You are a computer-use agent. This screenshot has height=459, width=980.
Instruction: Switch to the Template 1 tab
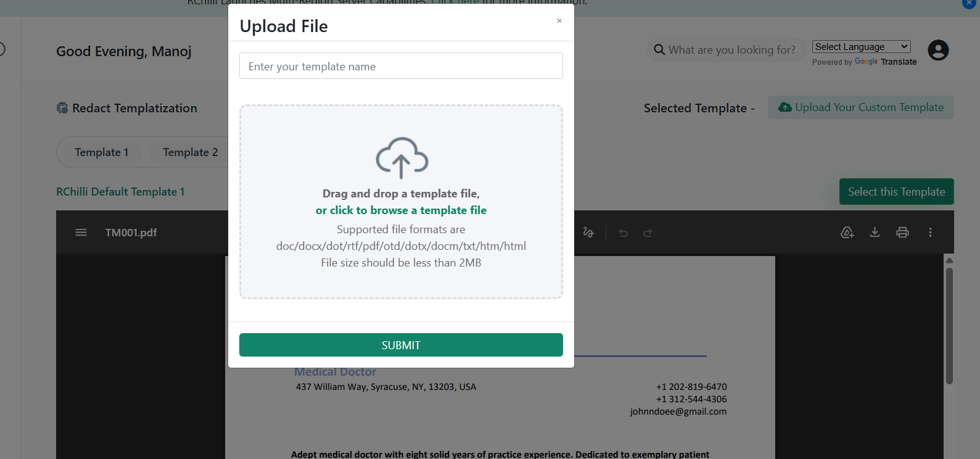(102, 152)
